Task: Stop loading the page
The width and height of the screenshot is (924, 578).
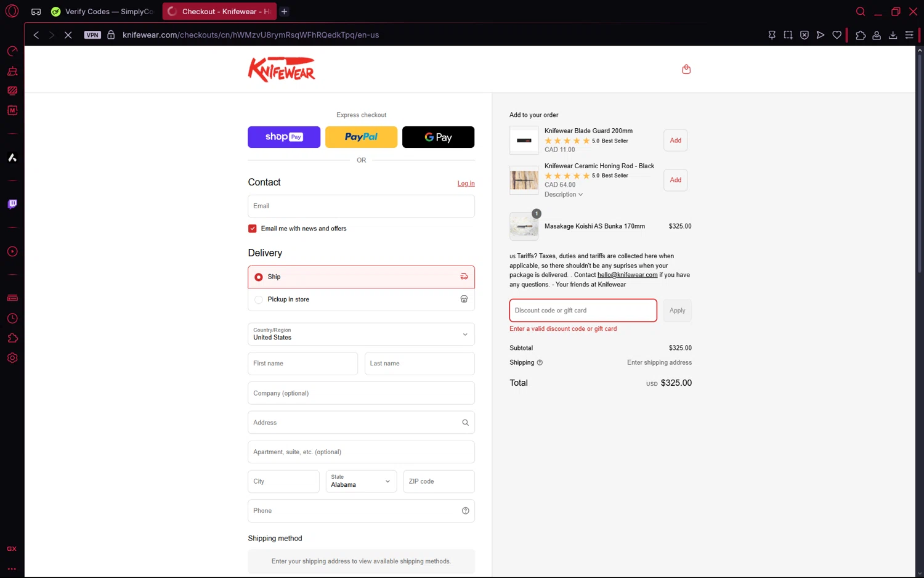Action: point(68,35)
